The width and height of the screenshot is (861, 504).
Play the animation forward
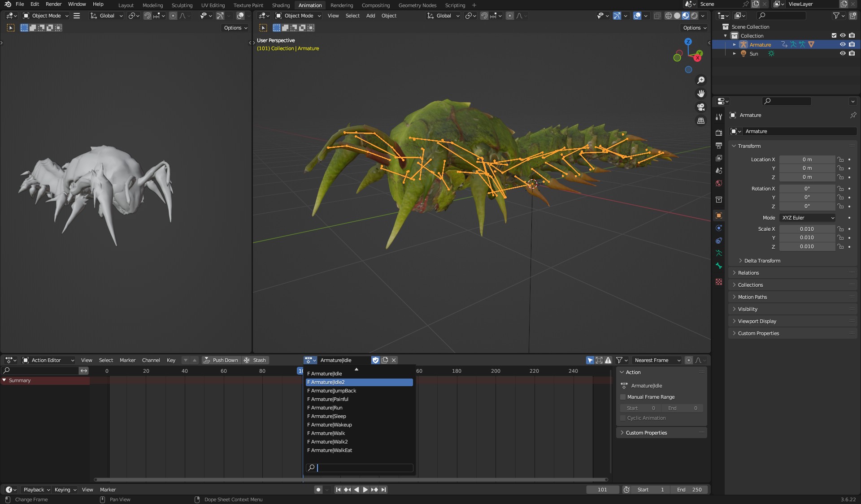pyautogui.click(x=365, y=490)
